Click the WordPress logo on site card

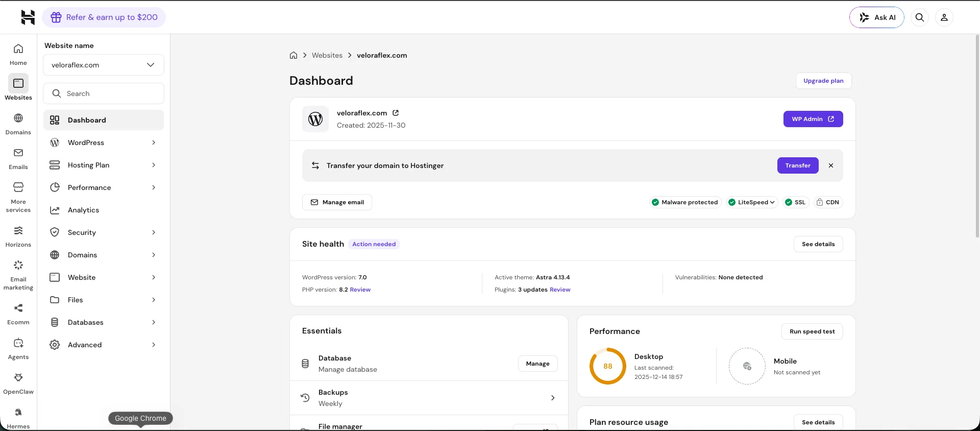[315, 119]
